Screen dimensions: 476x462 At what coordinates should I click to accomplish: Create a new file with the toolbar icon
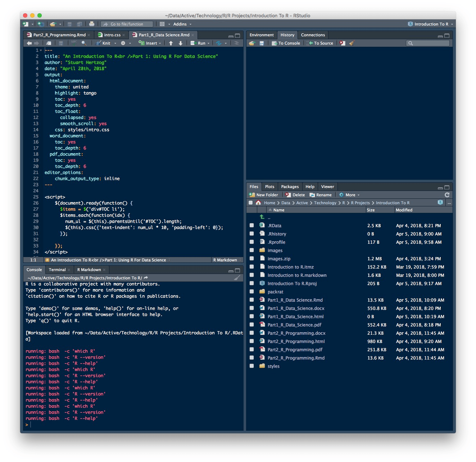(x=26, y=24)
